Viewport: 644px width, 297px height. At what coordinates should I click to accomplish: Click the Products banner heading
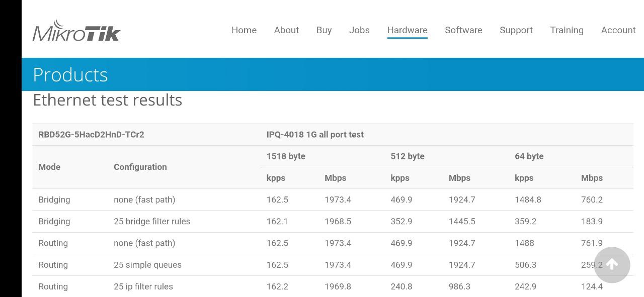pyautogui.click(x=70, y=74)
